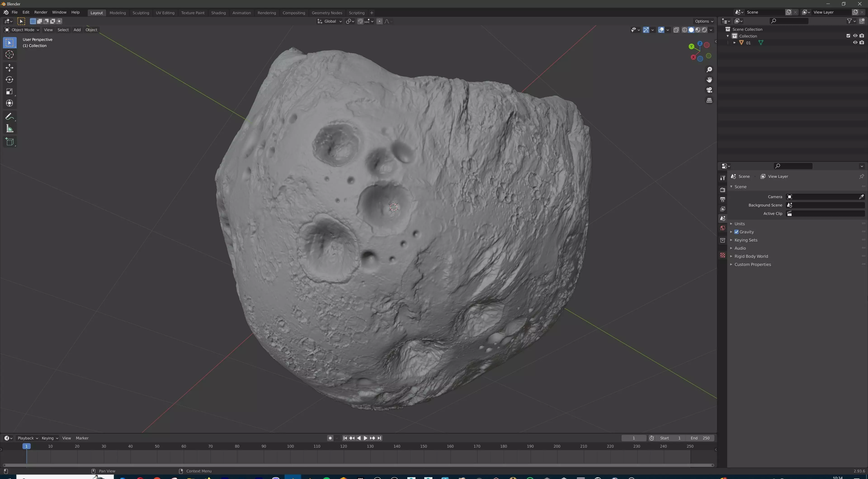The width and height of the screenshot is (868, 479).
Task: Switch to material preview shading
Action: click(698, 30)
